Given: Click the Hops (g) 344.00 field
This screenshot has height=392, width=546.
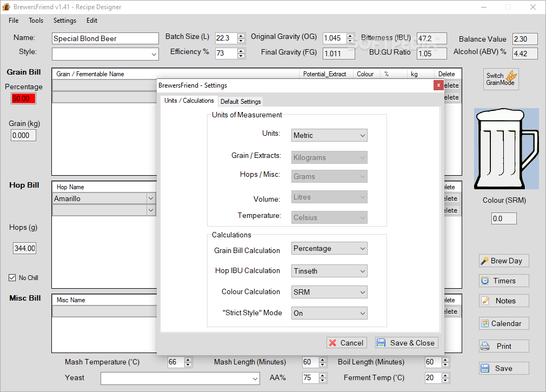Looking at the screenshot, I should click(x=25, y=248).
